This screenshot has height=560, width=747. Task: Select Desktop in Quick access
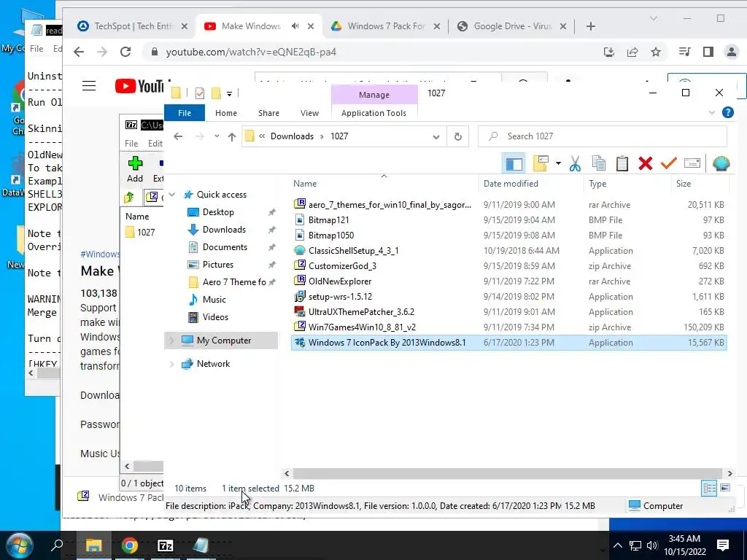coord(218,212)
